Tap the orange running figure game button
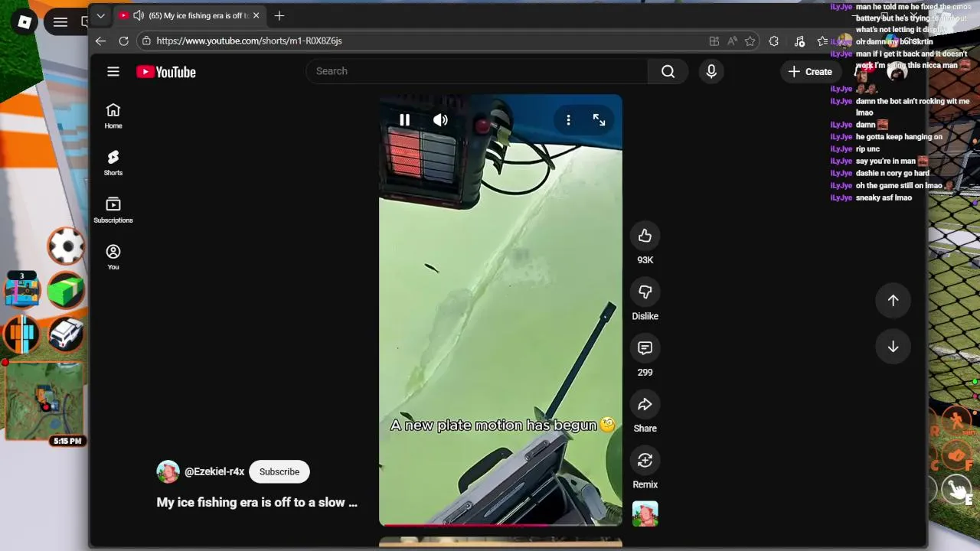 [956, 422]
